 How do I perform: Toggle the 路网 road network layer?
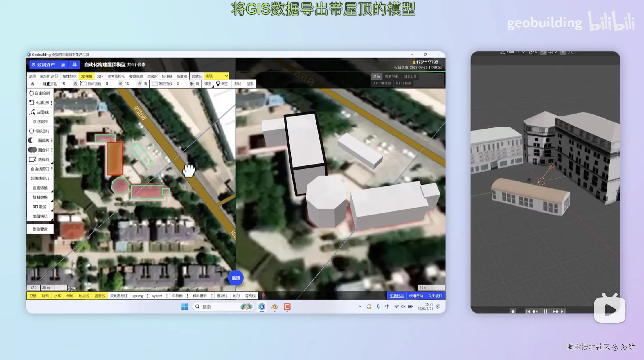[45, 296]
